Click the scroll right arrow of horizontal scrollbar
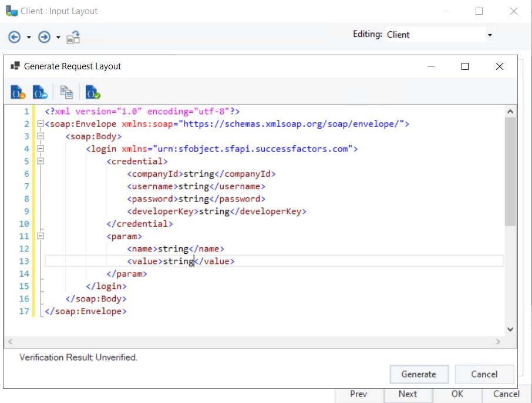Viewport: 532px width, 403px height. pyautogui.click(x=499, y=341)
